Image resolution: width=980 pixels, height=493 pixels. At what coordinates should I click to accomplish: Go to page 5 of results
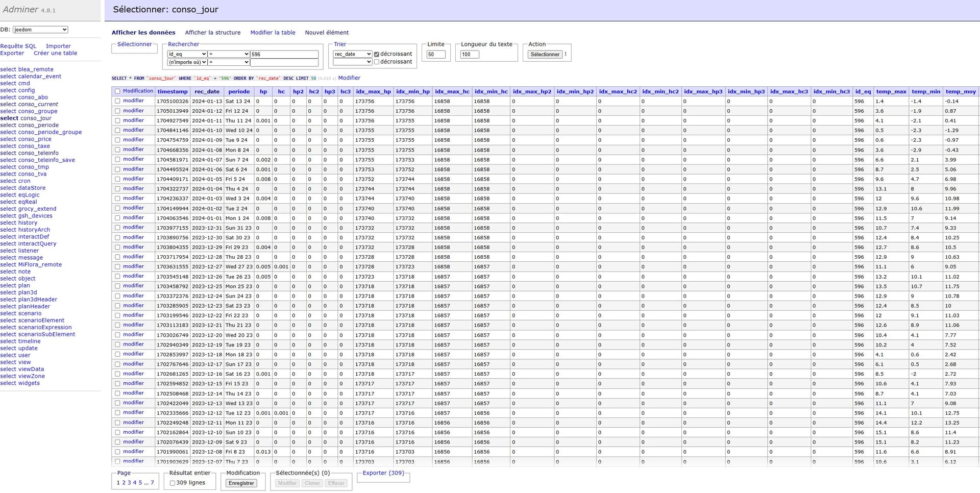pyautogui.click(x=140, y=483)
